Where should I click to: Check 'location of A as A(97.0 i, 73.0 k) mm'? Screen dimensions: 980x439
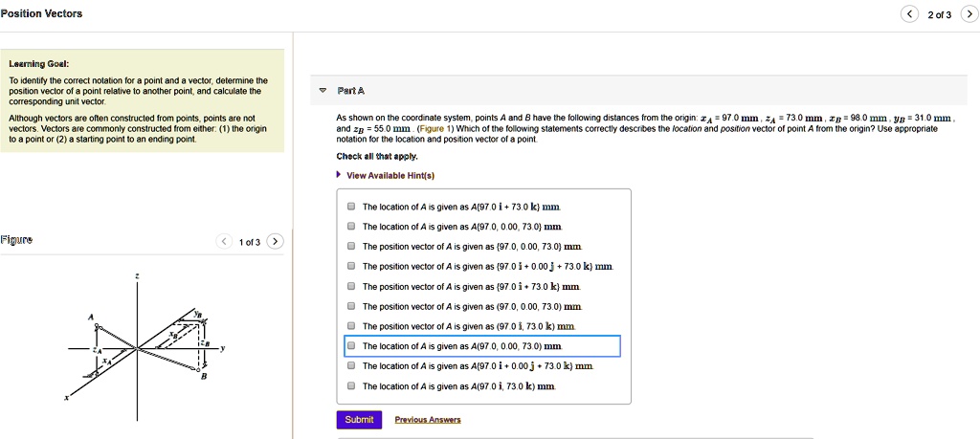pos(351,385)
